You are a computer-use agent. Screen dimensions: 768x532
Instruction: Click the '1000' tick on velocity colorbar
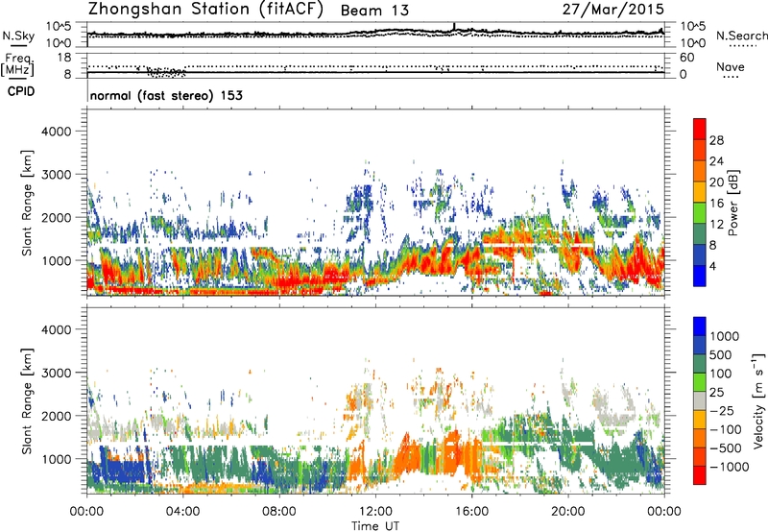(724, 336)
